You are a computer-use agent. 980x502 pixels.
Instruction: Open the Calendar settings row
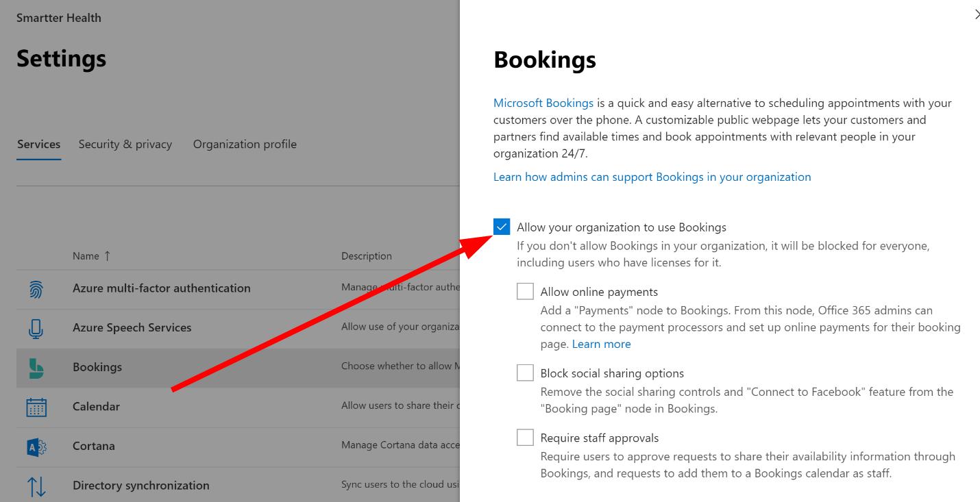pyautogui.click(x=238, y=407)
